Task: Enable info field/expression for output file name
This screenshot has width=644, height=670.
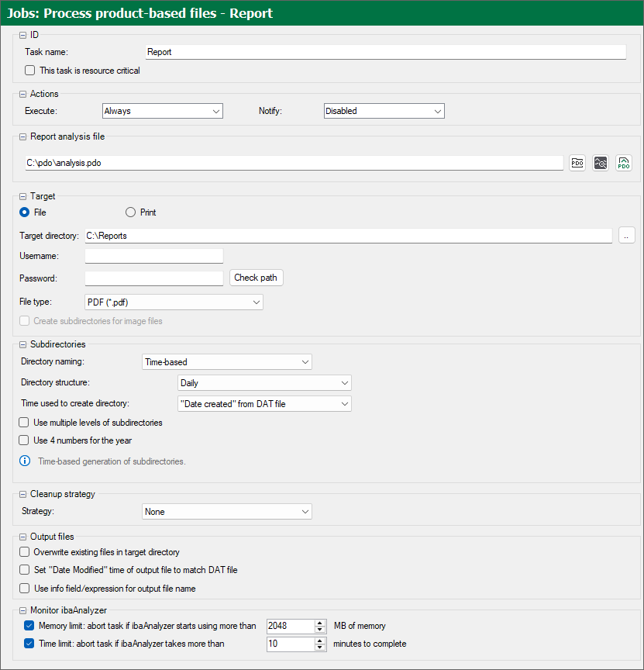Action: pos(24,589)
